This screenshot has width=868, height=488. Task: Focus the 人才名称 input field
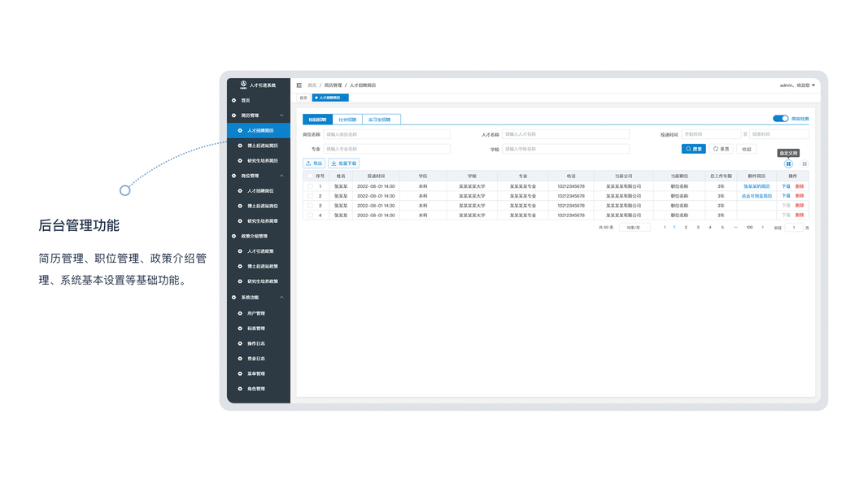point(565,134)
